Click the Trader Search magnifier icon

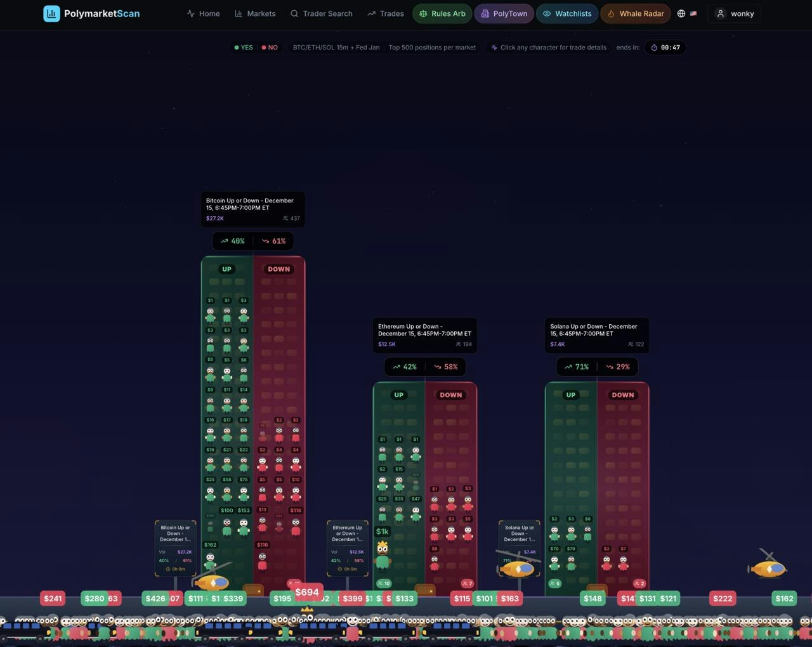pos(294,13)
